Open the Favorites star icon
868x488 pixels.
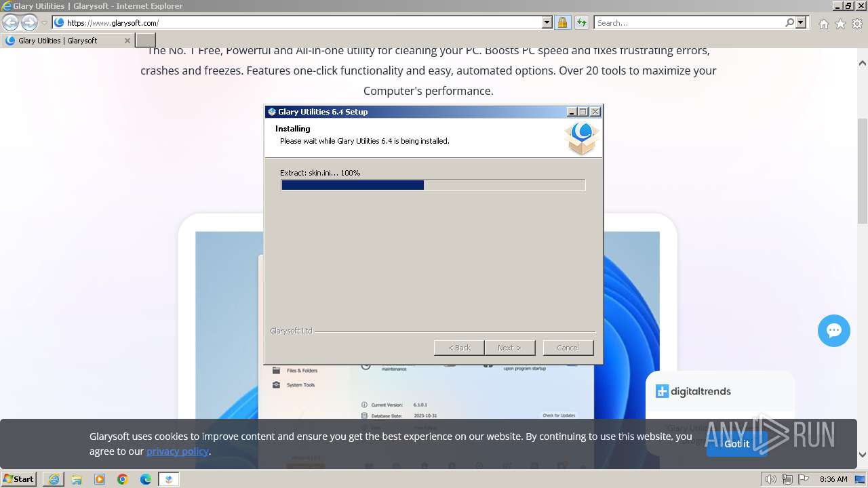pyautogui.click(x=840, y=24)
